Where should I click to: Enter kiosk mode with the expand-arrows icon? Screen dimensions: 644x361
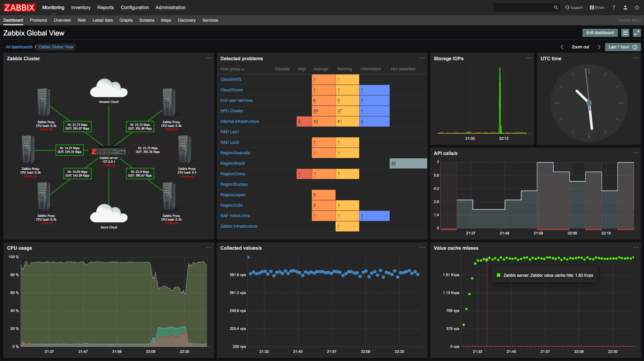pyautogui.click(x=637, y=33)
